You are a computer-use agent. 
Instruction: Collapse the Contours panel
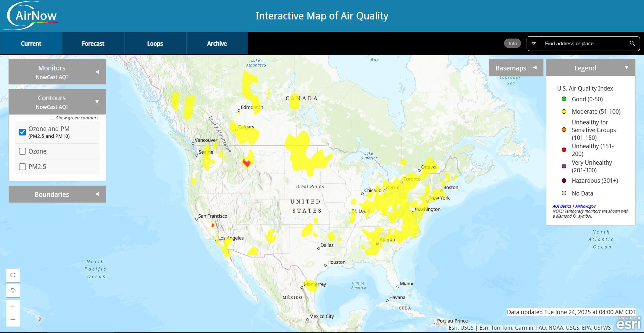coord(57,102)
